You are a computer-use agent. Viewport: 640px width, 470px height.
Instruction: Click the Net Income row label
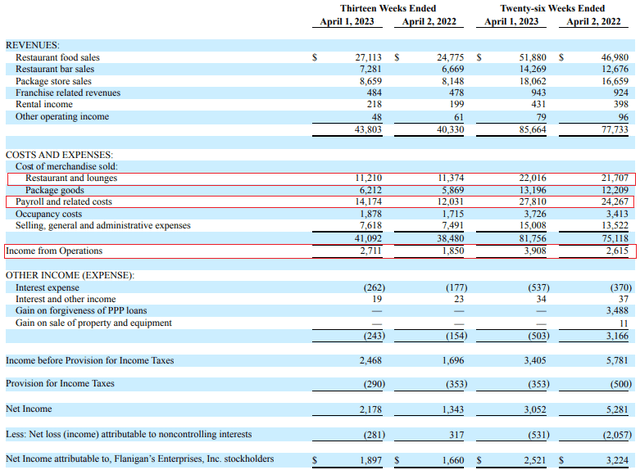click(29, 409)
